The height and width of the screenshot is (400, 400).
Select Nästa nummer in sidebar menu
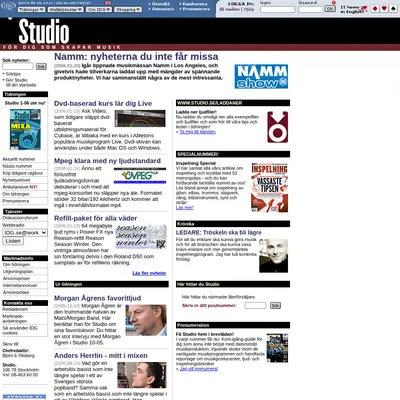(17, 166)
